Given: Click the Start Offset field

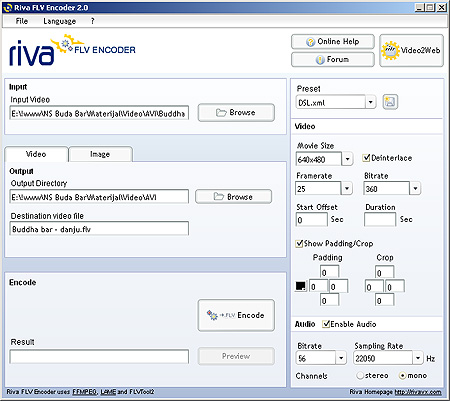Looking at the screenshot, I should [312, 220].
